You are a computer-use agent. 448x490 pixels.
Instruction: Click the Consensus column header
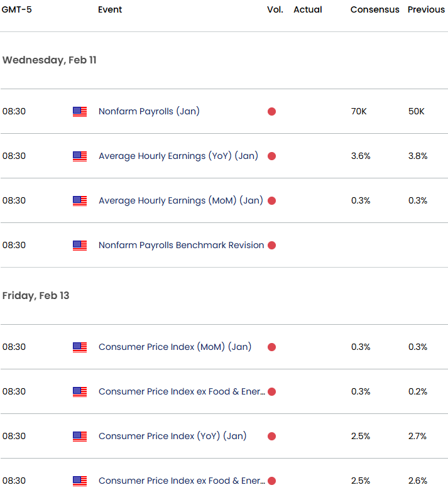click(x=374, y=10)
